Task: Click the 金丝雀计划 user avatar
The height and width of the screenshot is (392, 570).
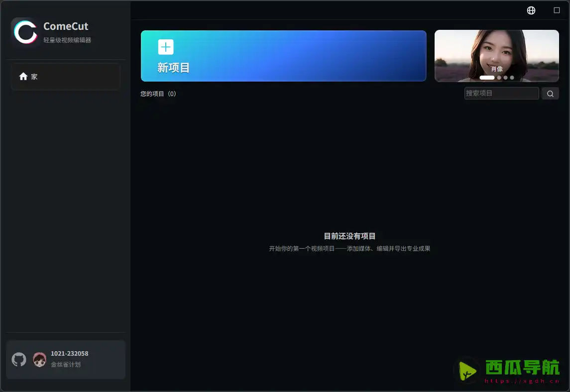Action: click(39, 359)
